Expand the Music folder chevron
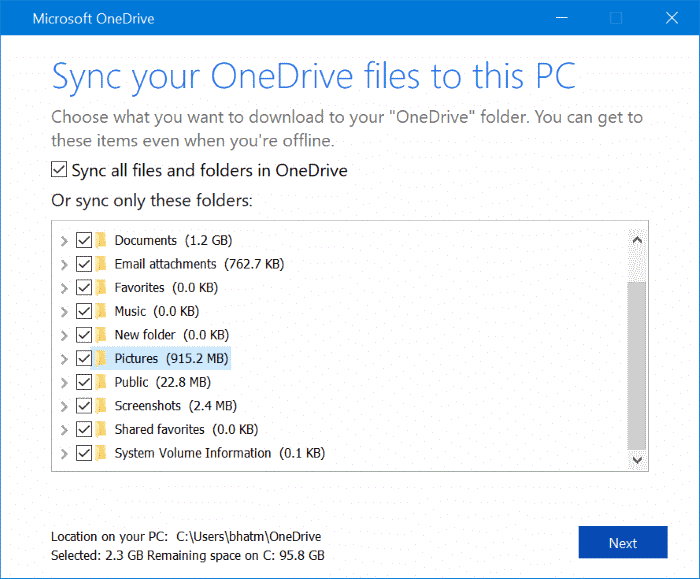700x579 pixels. 64,312
